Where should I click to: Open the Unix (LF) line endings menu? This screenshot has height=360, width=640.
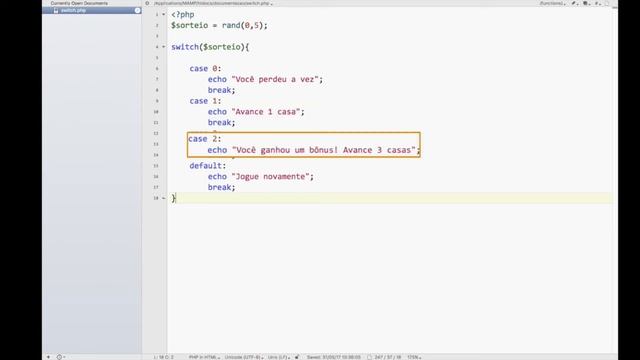279,357
